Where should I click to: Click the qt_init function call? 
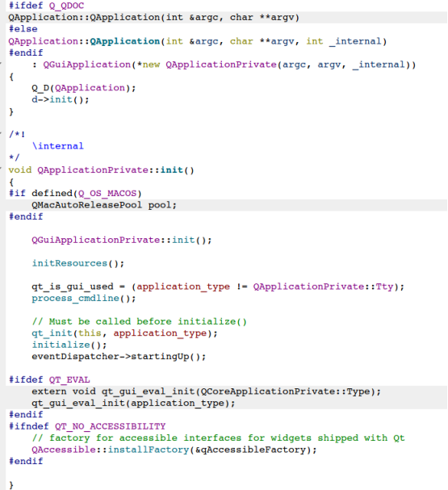52,333
